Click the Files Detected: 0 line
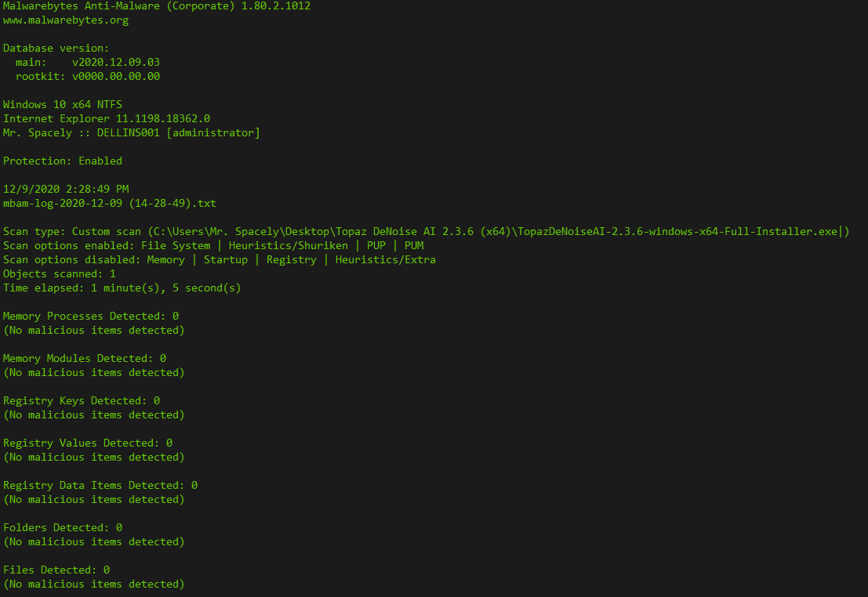 56,570
